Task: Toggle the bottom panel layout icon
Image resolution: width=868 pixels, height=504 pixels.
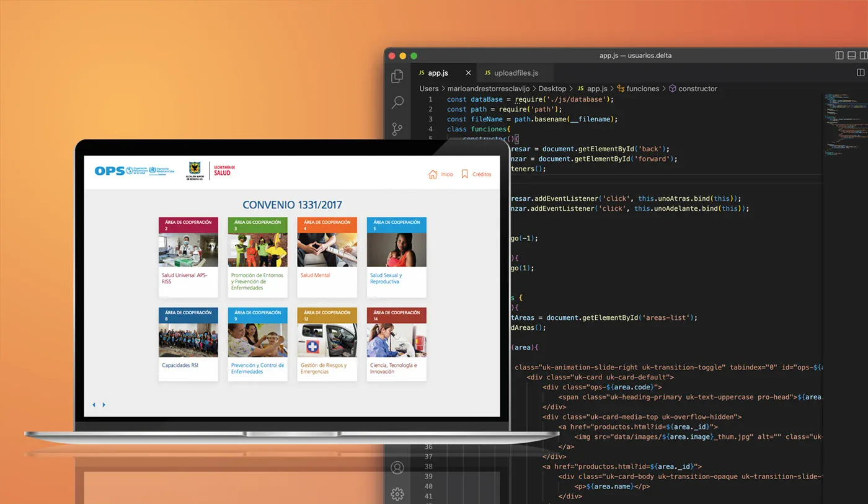Action: (x=852, y=55)
